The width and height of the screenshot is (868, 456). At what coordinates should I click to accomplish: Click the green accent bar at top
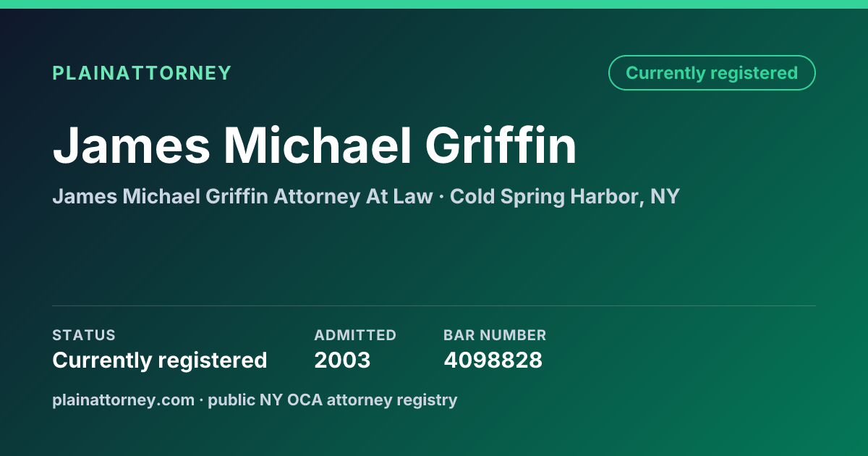[x=434, y=4]
